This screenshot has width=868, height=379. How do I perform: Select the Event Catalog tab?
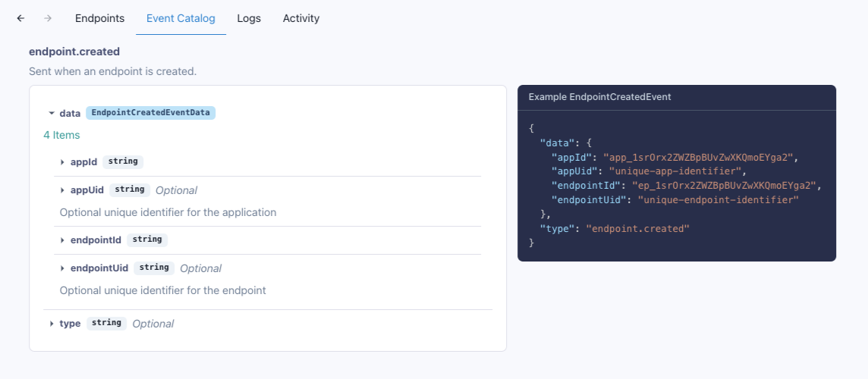point(181,18)
